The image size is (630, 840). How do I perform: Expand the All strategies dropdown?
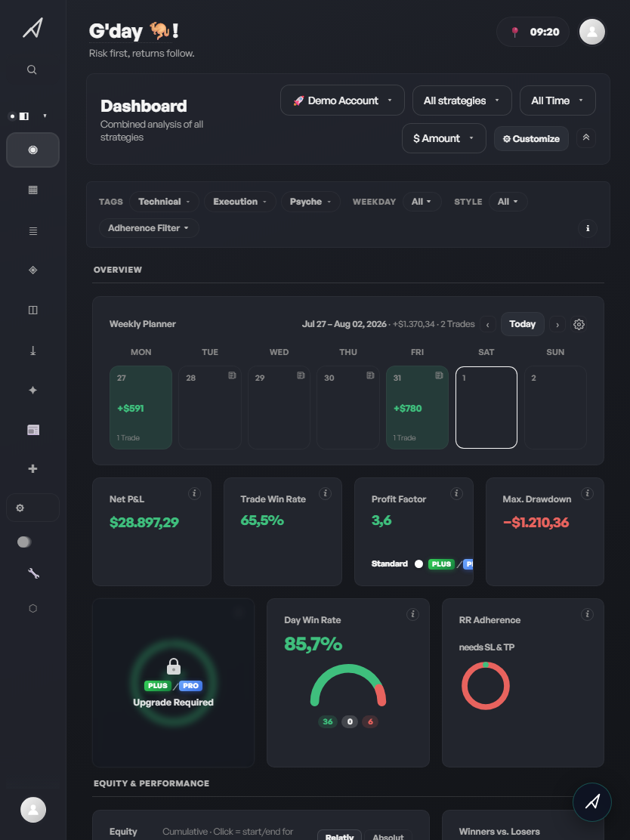click(462, 100)
